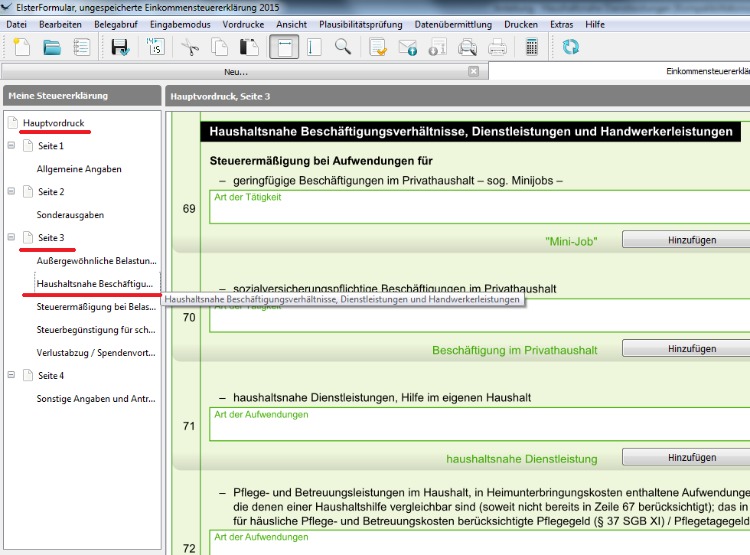Select Seite 3 in the tree

tap(51, 238)
